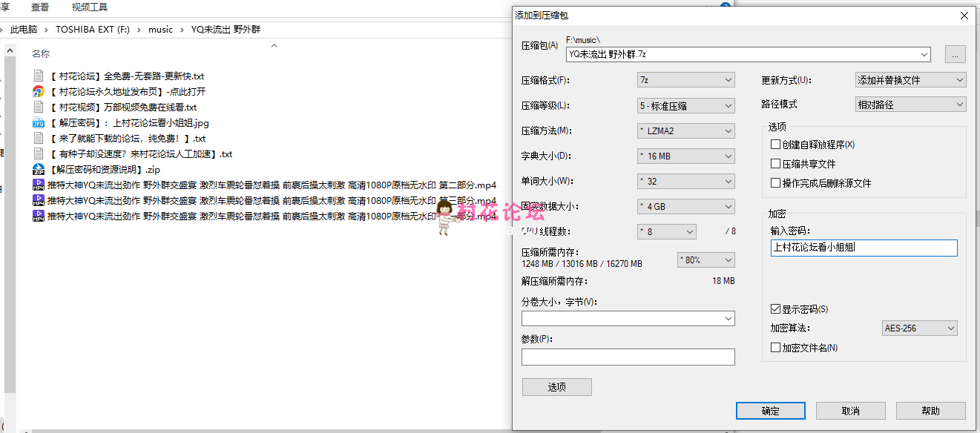Uncheck the 显示密码 checkbox
980x433 pixels.
pos(776,309)
